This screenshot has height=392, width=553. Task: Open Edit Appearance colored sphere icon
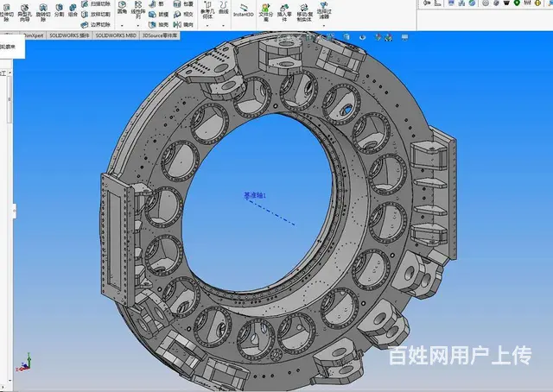[378, 37]
